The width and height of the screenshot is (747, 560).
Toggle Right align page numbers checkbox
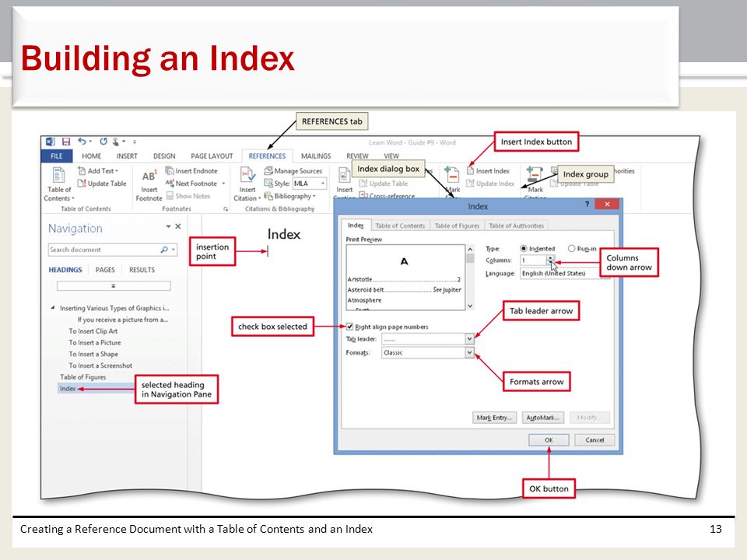coord(349,327)
